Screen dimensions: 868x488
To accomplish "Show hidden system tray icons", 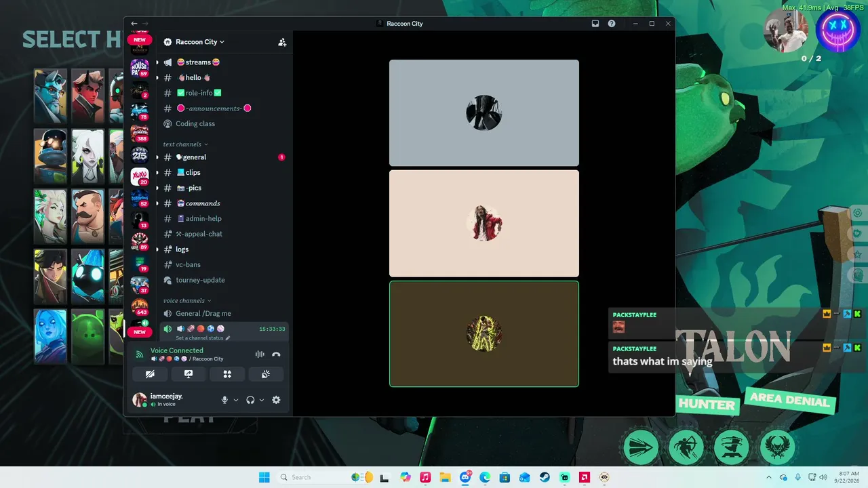I will 768,477.
